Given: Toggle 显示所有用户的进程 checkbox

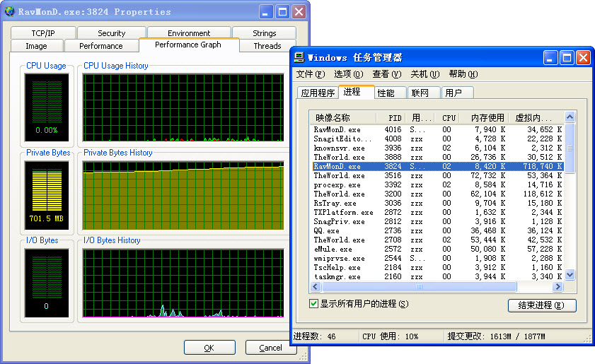Looking at the screenshot, I should click(314, 304).
